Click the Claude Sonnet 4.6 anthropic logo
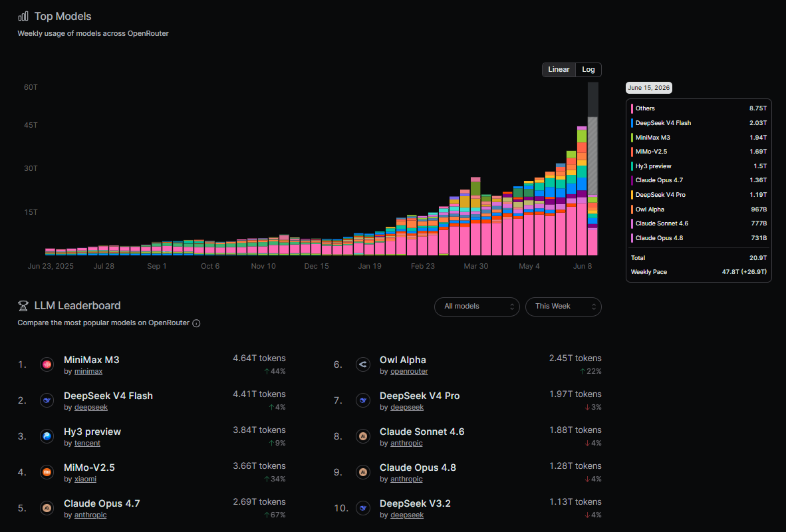 pos(363,436)
